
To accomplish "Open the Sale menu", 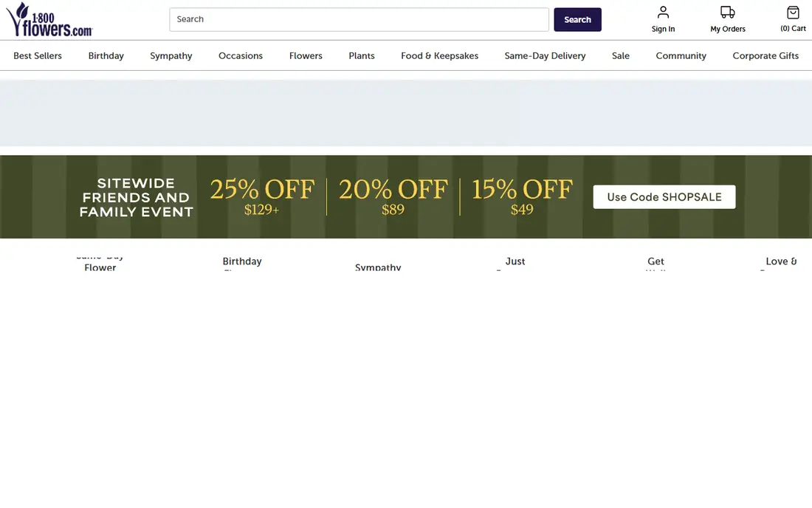I will (x=620, y=56).
